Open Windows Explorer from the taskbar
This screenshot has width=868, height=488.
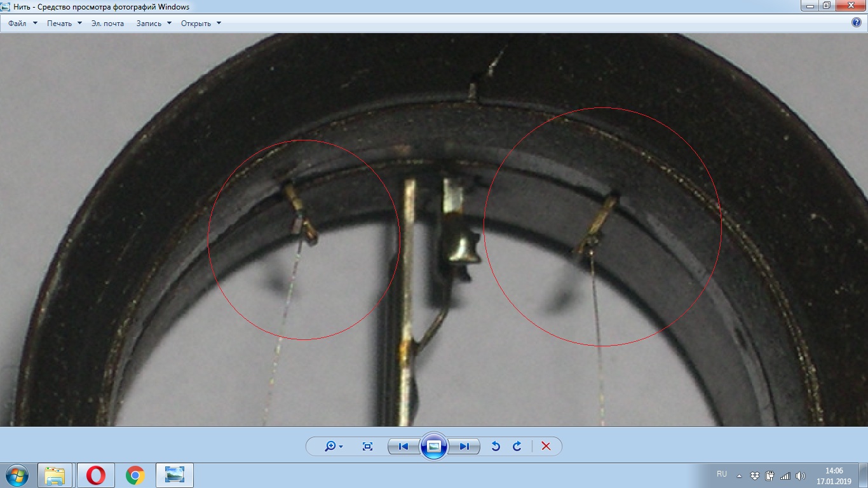[55, 475]
